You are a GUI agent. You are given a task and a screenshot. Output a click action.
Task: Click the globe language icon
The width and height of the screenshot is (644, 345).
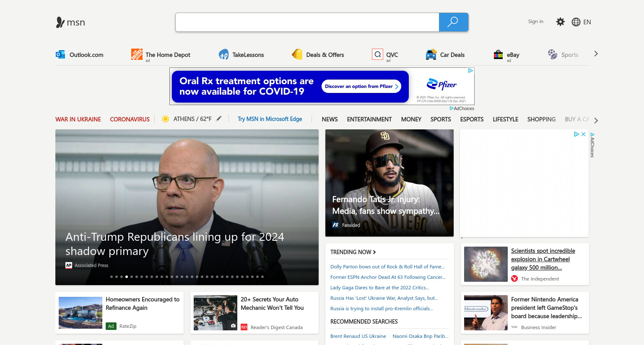[x=576, y=22]
